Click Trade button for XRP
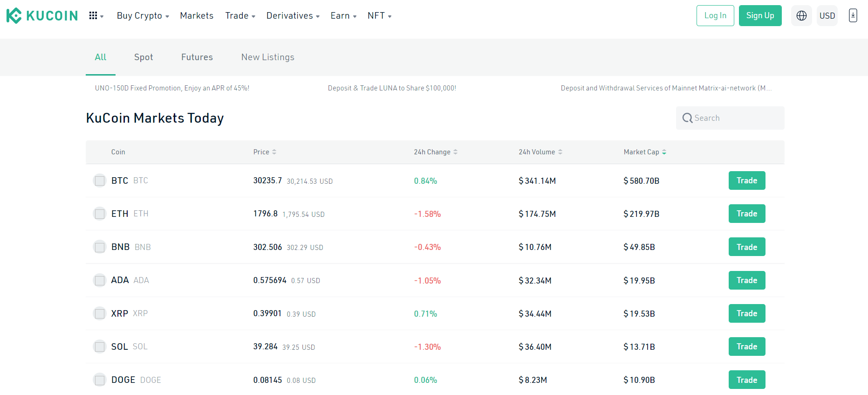This screenshot has width=868, height=395. coord(747,313)
